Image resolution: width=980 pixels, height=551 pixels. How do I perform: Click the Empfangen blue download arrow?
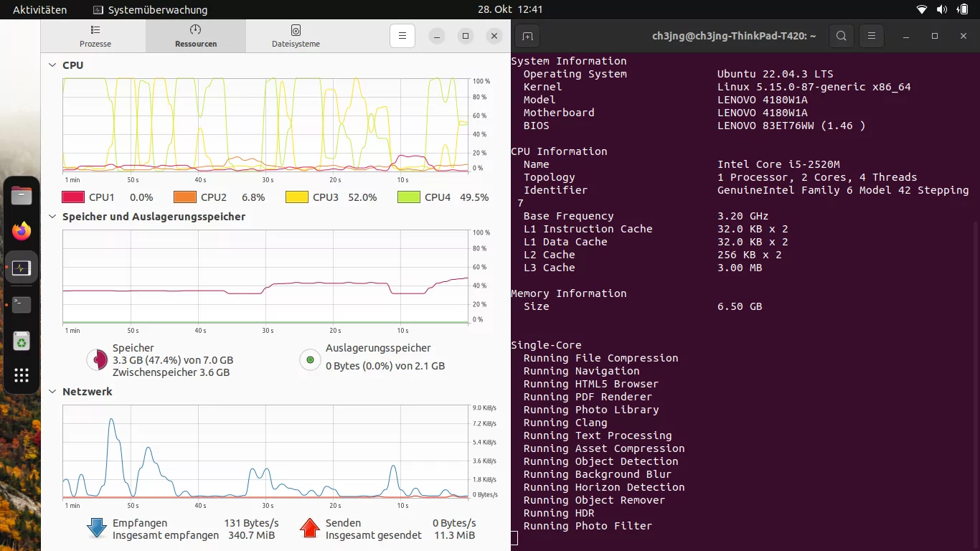click(x=97, y=529)
